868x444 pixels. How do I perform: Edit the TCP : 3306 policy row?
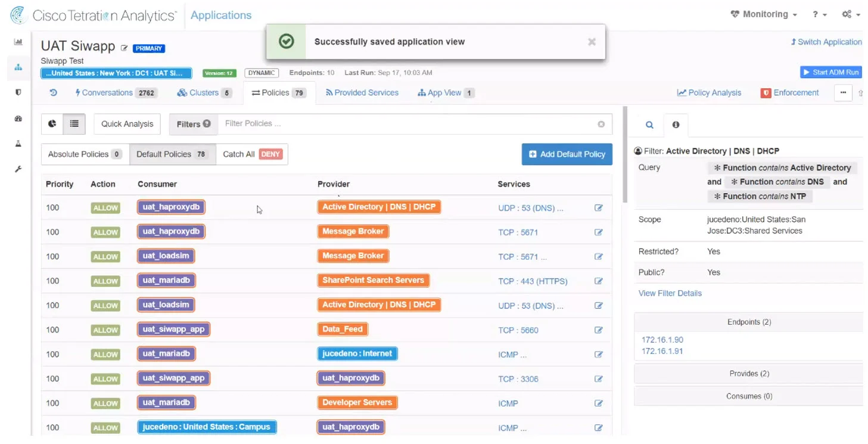click(599, 379)
